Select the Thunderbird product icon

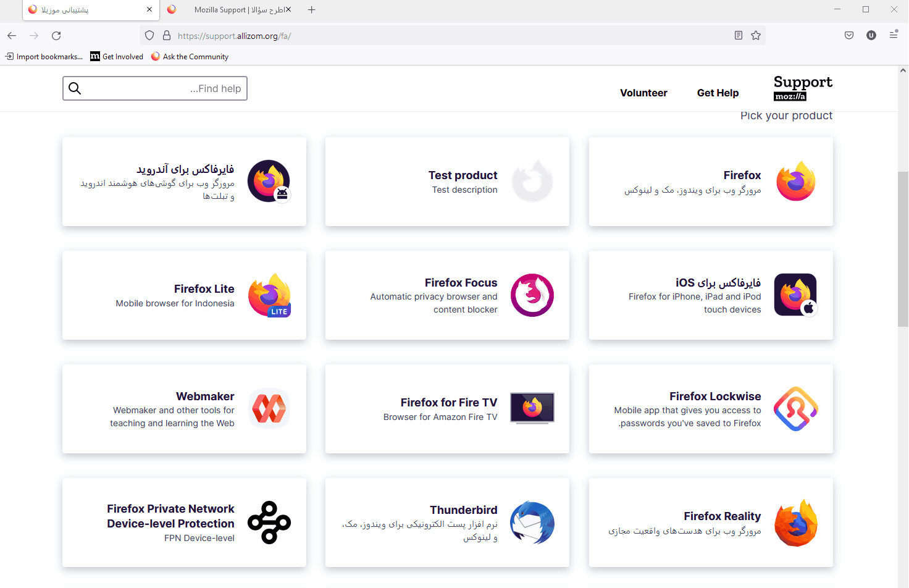click(x=532, y=522)
